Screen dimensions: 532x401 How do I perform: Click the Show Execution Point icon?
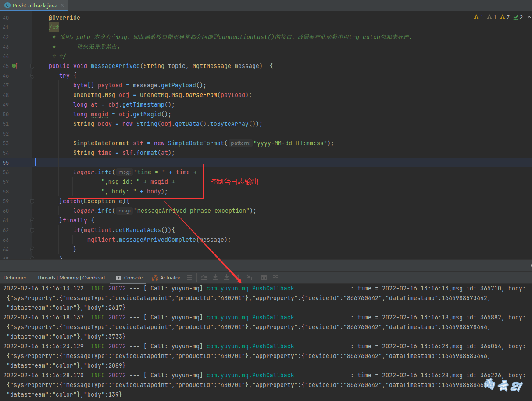point(189,277)
